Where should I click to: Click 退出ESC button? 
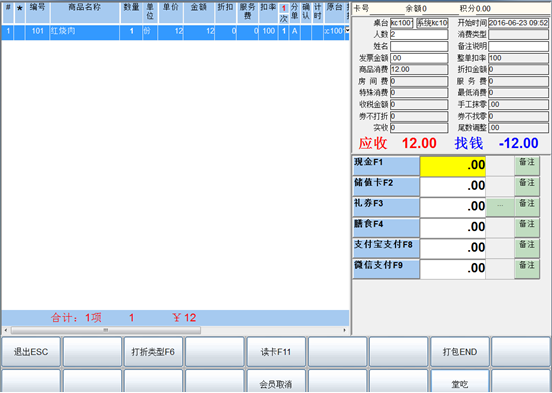31,351
